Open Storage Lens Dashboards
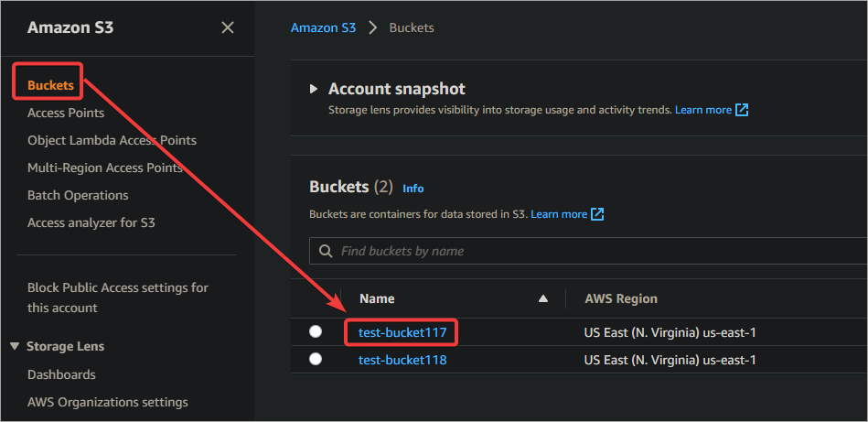This screenshot has height=422, width=868. [x=61, y=375]
